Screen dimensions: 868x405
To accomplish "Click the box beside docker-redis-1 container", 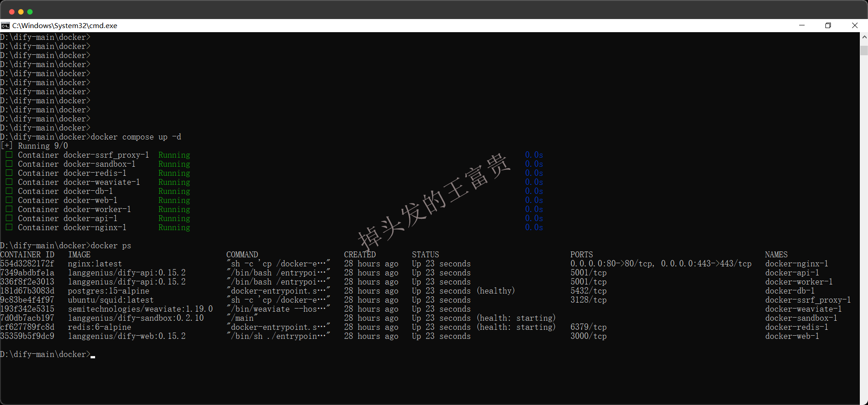I will 9,173.
